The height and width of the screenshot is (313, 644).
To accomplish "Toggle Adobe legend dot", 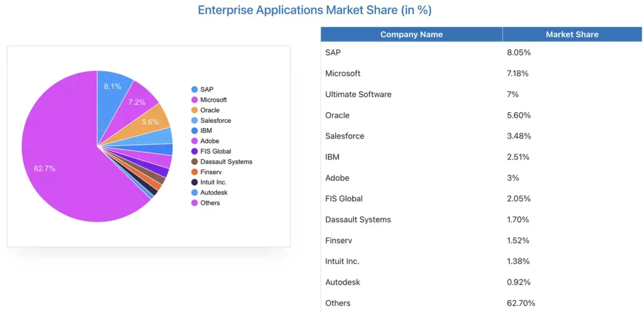I will click(x=195, y=141).
